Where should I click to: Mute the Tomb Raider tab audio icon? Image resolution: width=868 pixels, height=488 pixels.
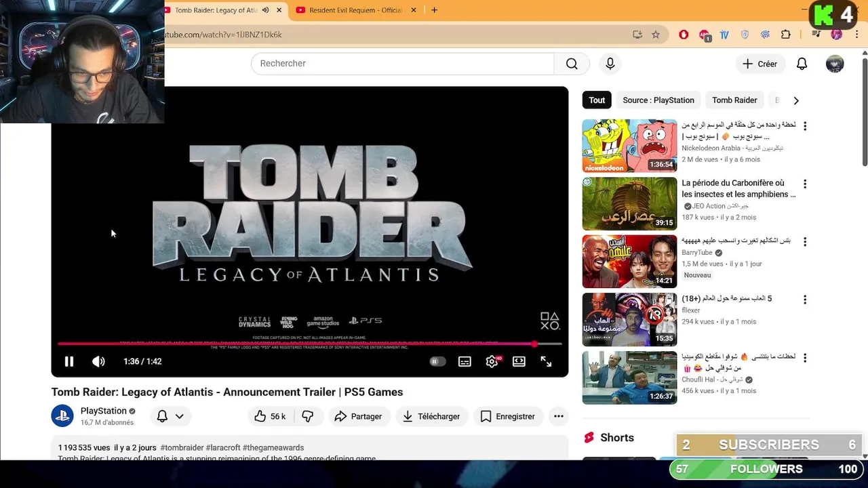coord(265,10)
